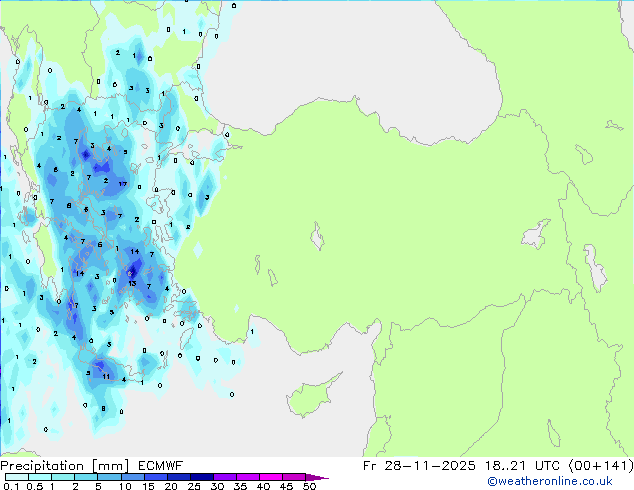Click the legend value label '0.1'

pos(11,486)
